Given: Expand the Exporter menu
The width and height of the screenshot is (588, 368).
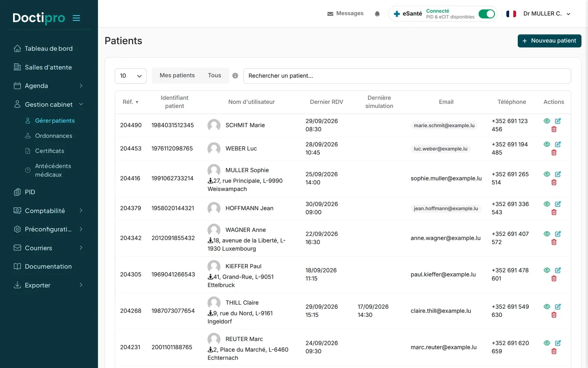Looking at the screenshot, I should tap(49, 285).
